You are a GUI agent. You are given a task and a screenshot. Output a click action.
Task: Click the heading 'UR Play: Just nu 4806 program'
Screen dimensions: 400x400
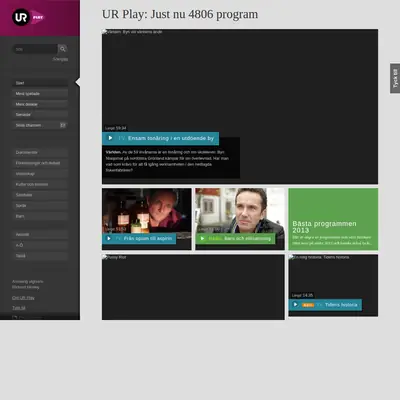pos(180,14)
